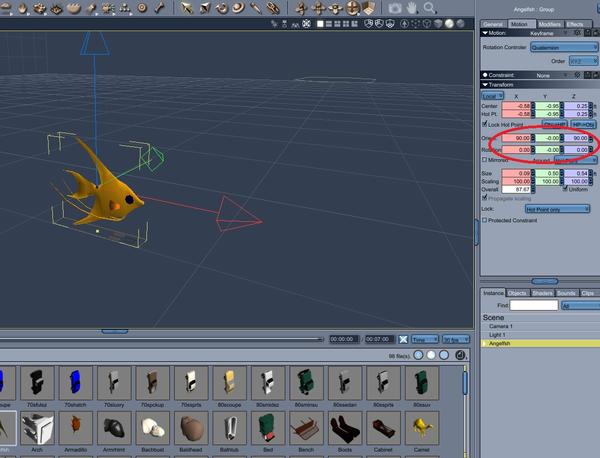Open the Lock Hot Point only dropdown

click(557, 209)
